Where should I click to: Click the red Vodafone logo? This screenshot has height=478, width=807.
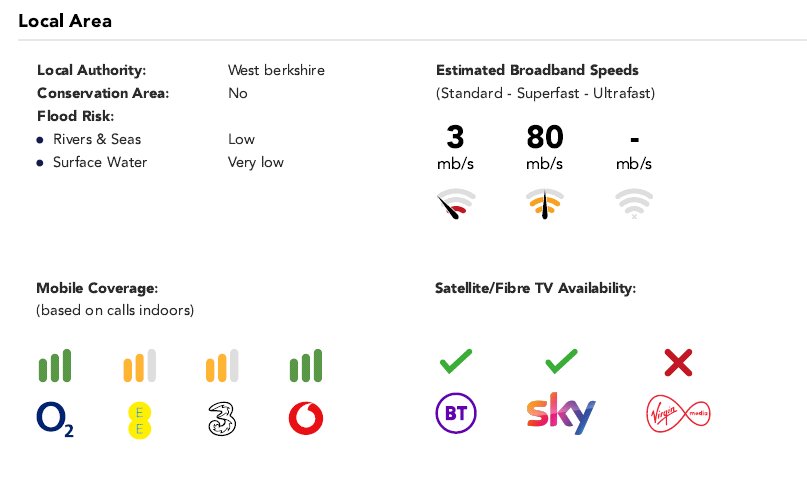coord(306,418)
